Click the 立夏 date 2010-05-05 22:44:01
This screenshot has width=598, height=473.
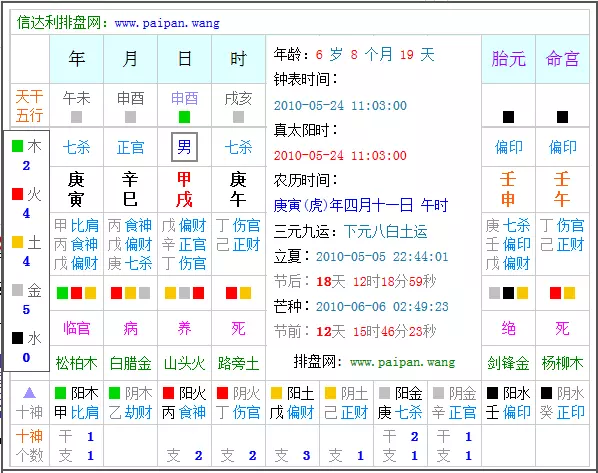coord(382,256)
